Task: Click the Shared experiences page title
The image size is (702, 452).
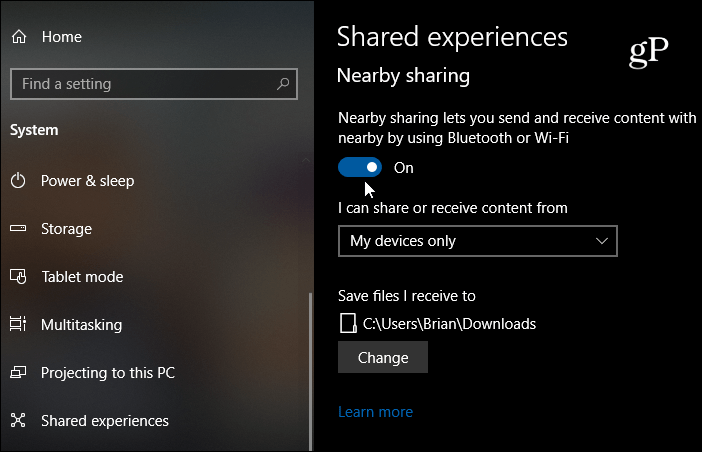Action: point(452,37)
